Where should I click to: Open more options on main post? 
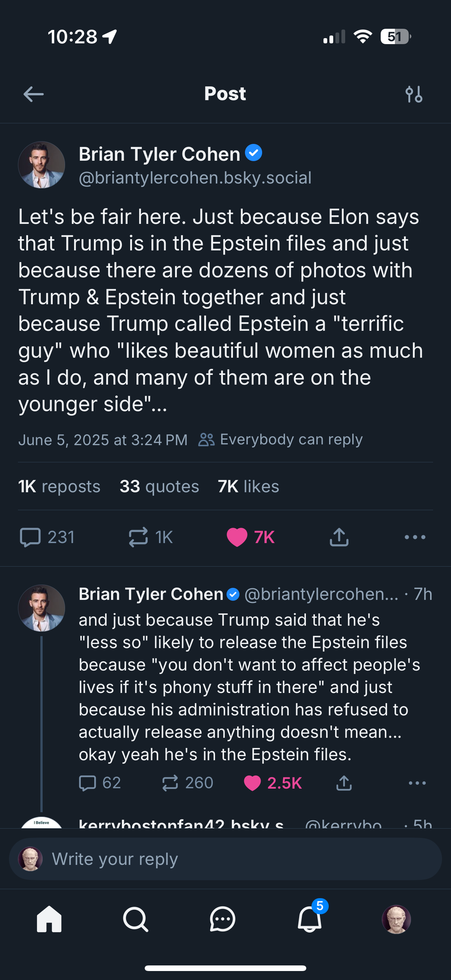point(415,537)
